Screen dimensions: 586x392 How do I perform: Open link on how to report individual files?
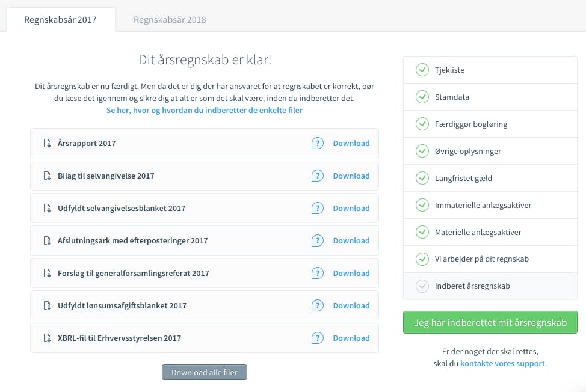coord(205,111)
